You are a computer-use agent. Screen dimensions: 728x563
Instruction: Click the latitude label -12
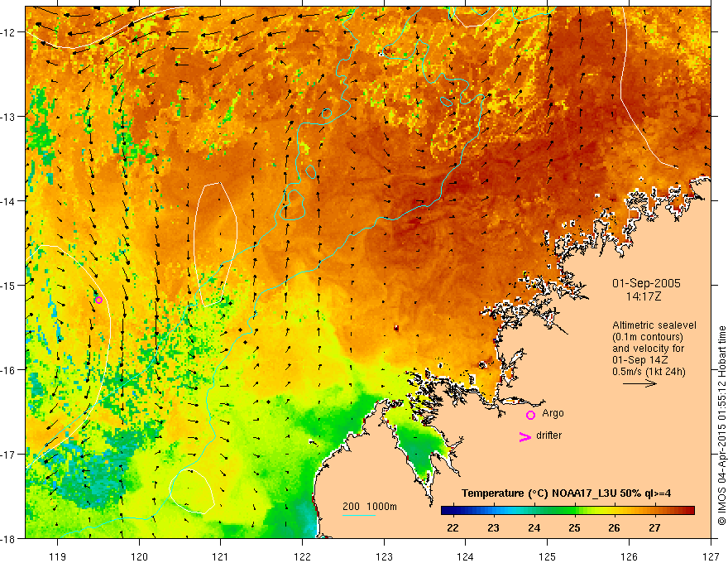point(9,32)
